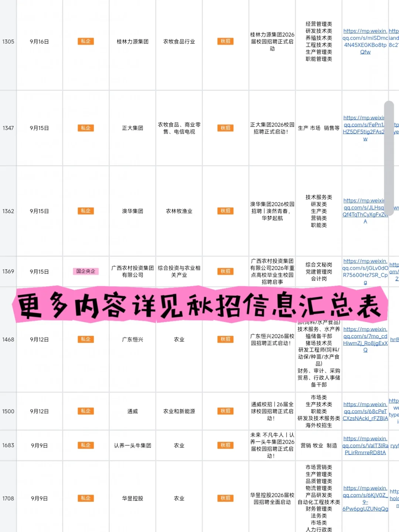Select row number 1369
This screenshot has width=399, height=532.
click(x=8, y=272)
